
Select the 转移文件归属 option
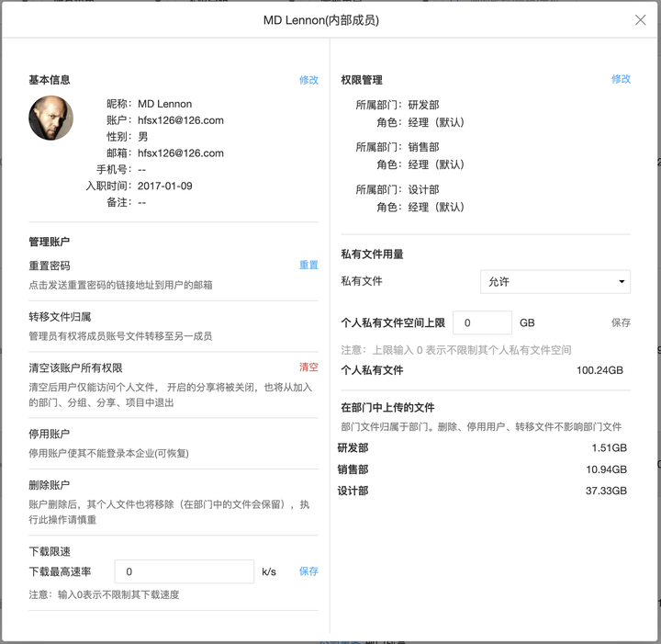(60, 317)
